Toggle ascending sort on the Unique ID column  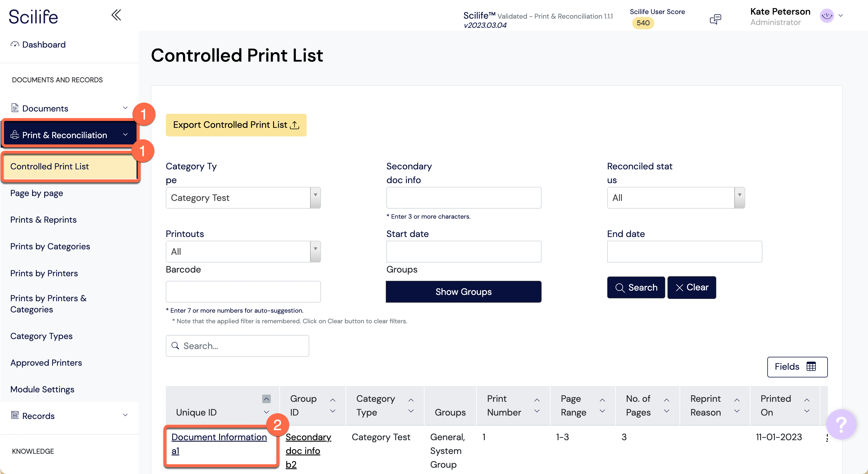[x=266, y=399]
